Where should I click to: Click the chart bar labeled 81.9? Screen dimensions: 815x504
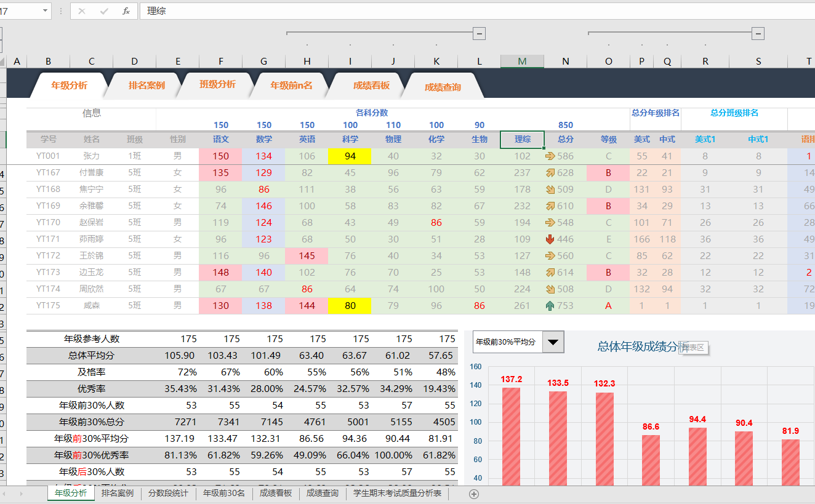pyautogui.click(x=791, y=462)
